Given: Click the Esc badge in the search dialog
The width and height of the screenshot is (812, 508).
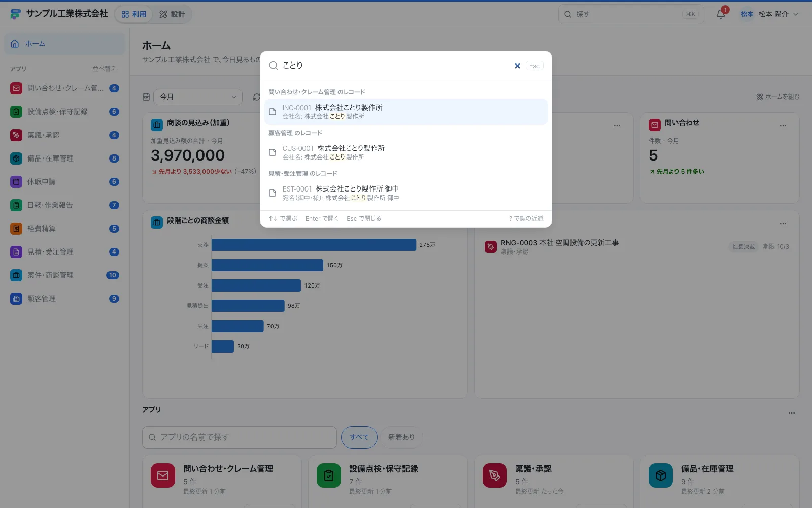Looking at the screenshot, I should (534, 66).
